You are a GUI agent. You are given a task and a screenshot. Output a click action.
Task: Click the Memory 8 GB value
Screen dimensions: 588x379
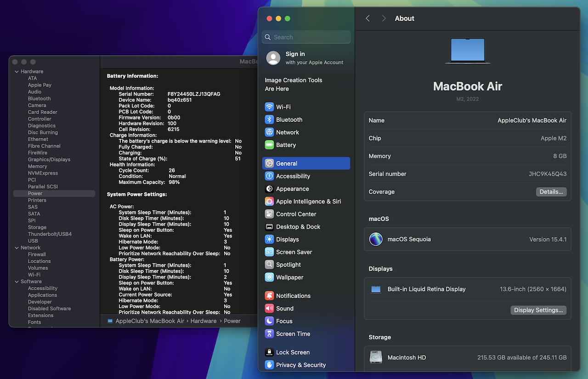(x=560, y=156)
